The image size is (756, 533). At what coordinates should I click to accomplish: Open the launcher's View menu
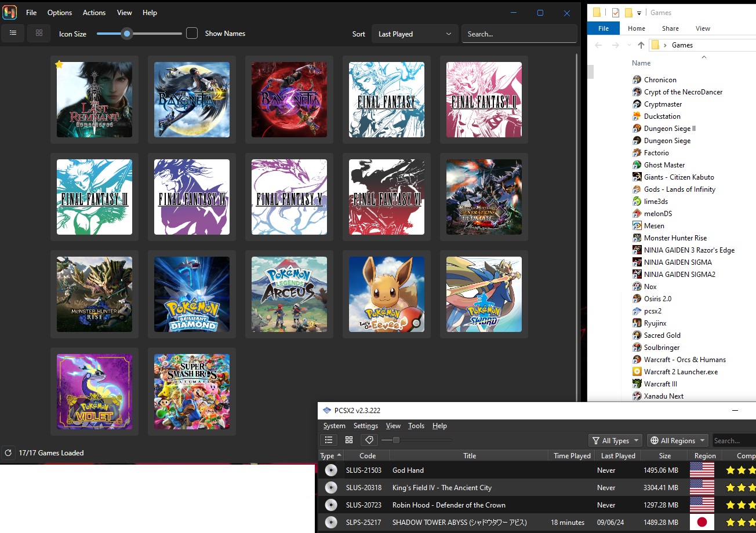(124, 13)
